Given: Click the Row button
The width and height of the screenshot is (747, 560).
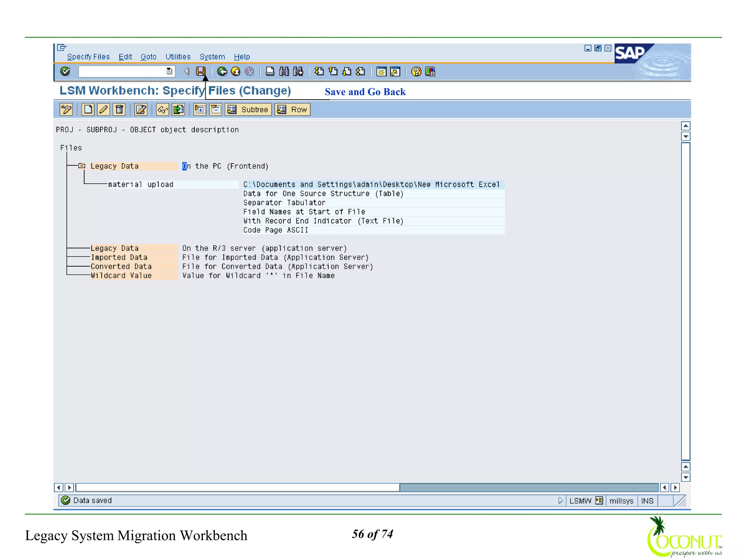Looking at the screenshot, I should tap(293, 109).
